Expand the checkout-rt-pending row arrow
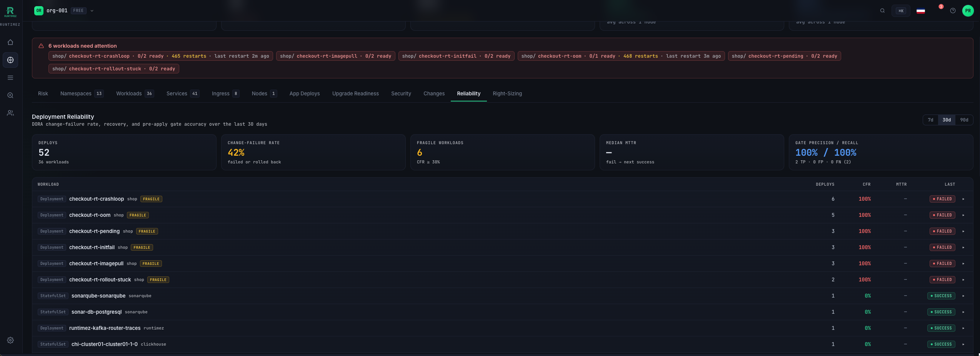This screenshot has width=980, height=356. (963, 231)
